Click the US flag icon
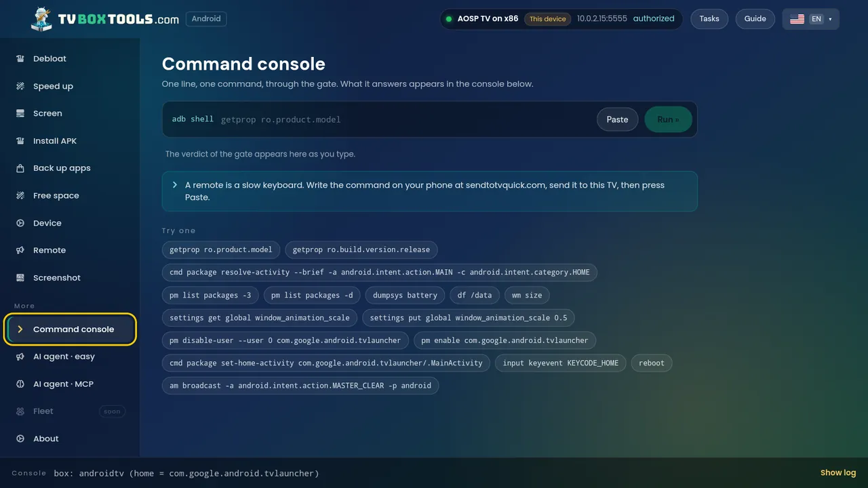This screenshot has width=868, height=488. coord(797,19)
